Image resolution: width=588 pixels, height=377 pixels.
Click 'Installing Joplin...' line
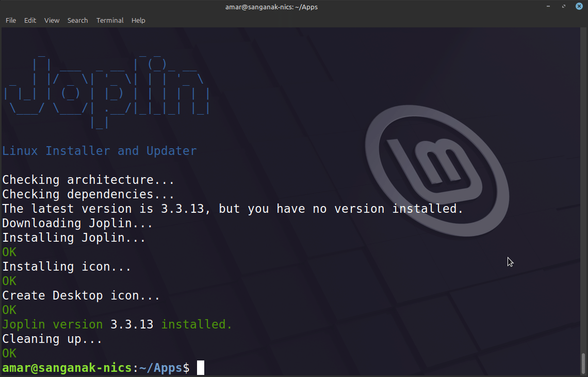tap(74, 238)
